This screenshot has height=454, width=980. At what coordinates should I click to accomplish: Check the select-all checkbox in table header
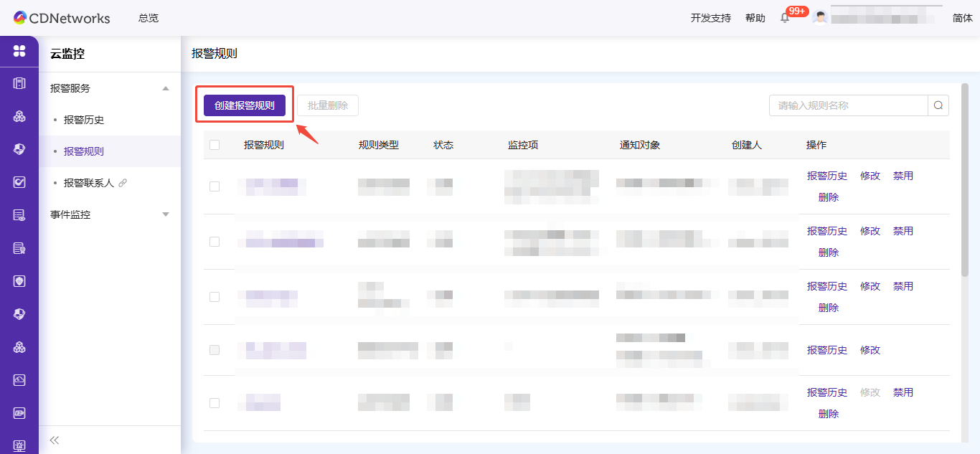pyautogui.click(x=213, y=144)
